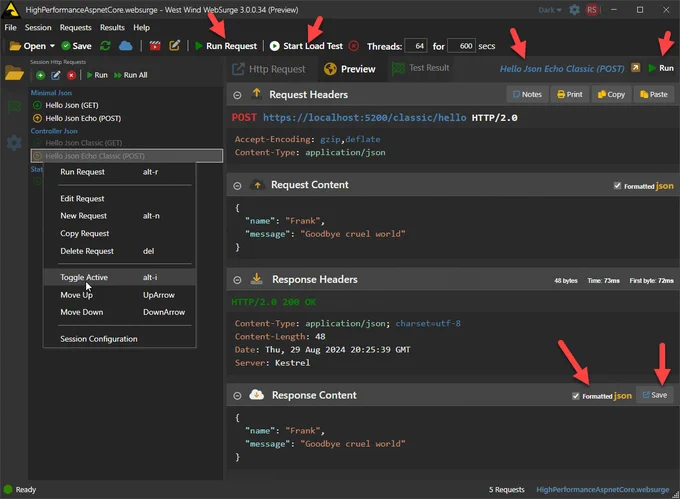The height and width of the screenshot is (499, 680).
Task: Choose New Request in context menu
Action: [119, 216]
